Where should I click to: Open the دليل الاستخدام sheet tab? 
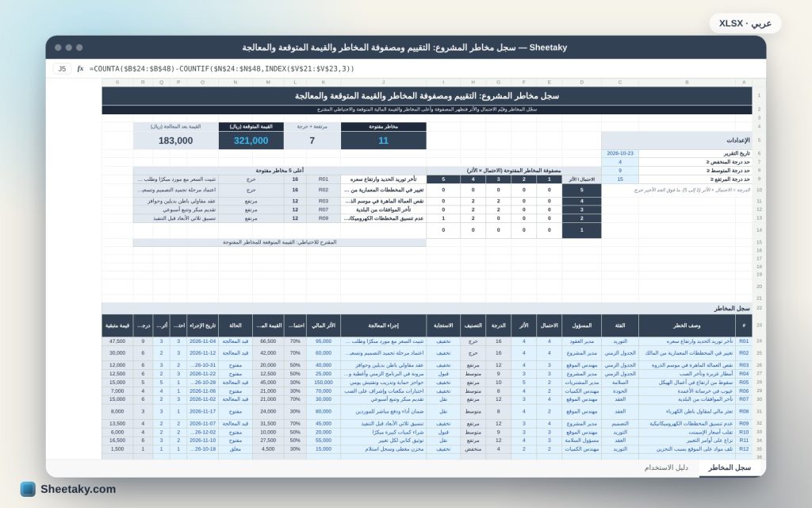coord(666,468)
